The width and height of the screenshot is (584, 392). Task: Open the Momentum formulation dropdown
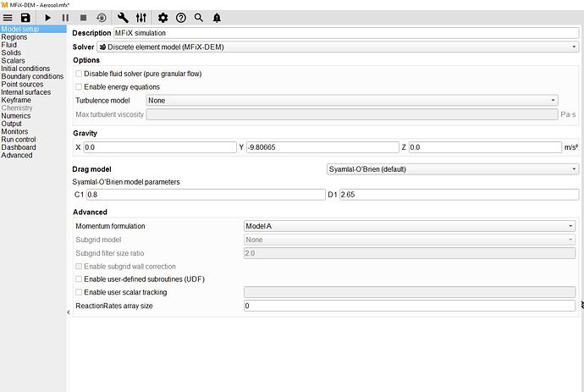410,226
